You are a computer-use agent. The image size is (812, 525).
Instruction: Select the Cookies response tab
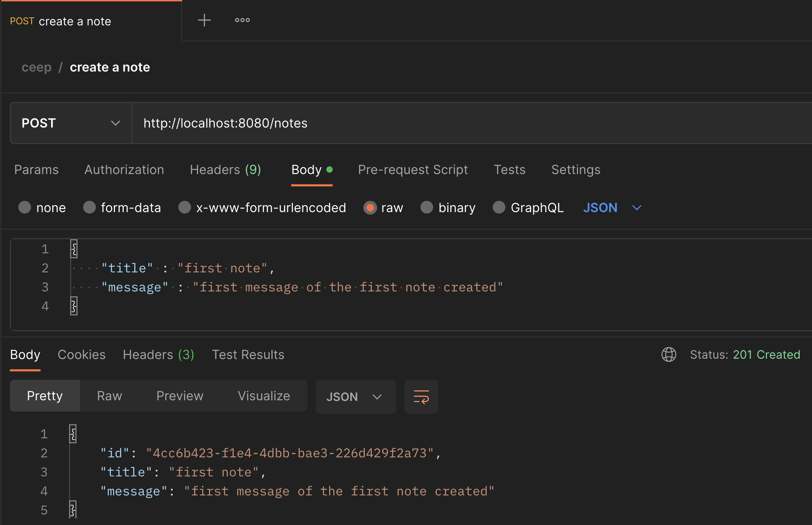click(81, 354)
